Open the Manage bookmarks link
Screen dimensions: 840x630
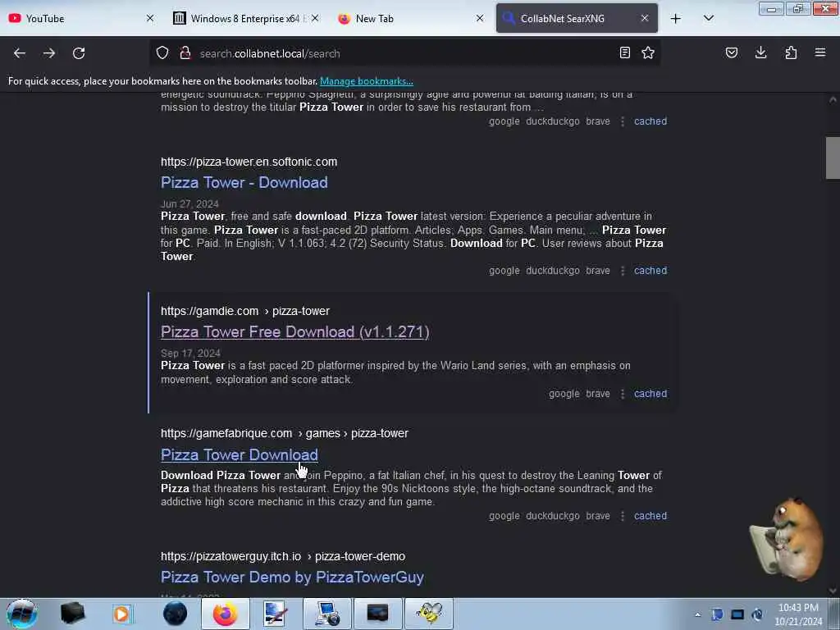click(367, 81)
